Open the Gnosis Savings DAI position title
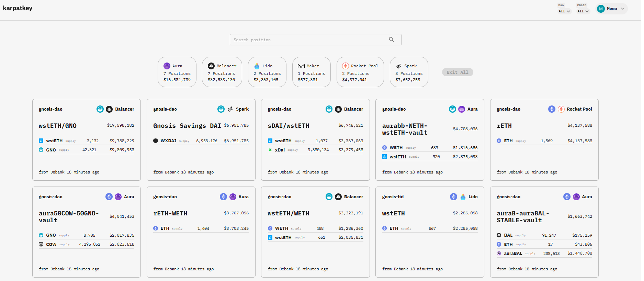This screenshot has width=644, height=281. 187,126
